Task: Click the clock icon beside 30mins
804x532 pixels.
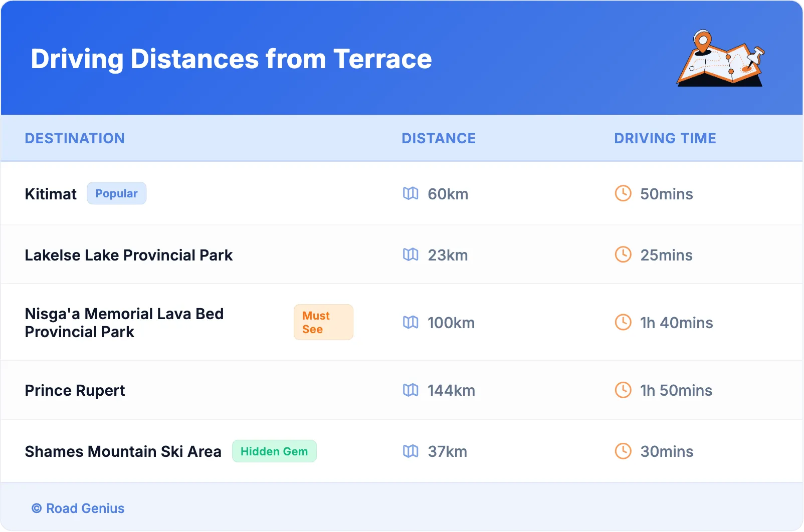Action: point(623,451)
